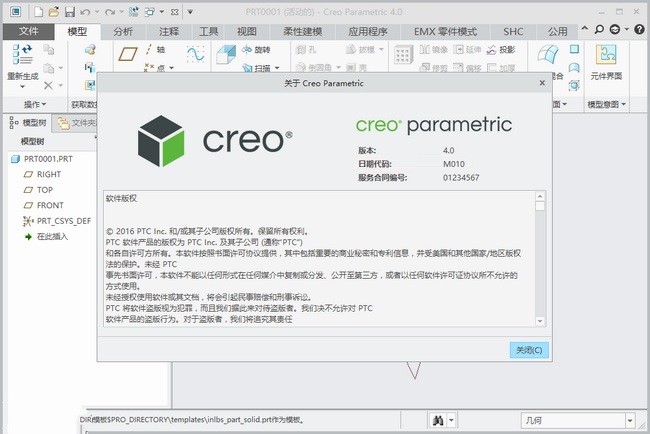
Task: Open the 点 datum dropdown
Action: [172, 68]
